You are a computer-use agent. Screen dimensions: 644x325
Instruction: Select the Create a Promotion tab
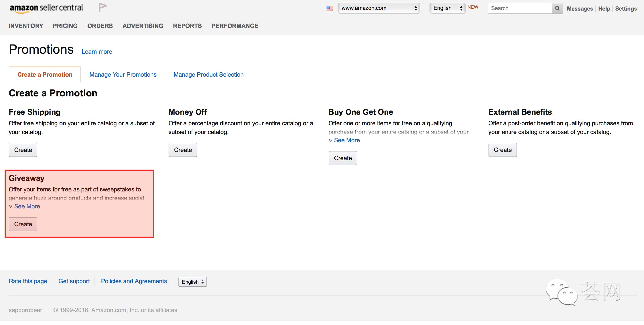pyautogui.click(x=45, y=74)
